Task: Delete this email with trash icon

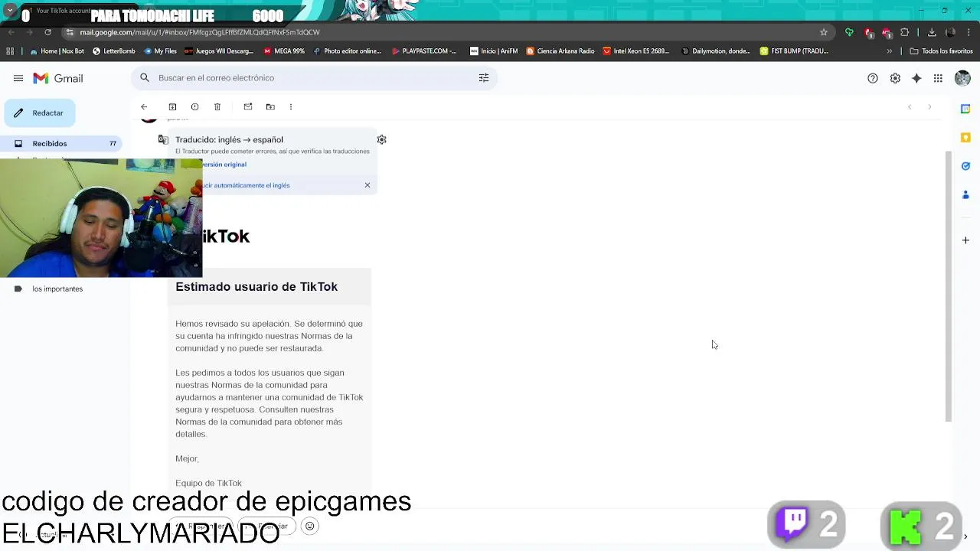Action: point(217,107)
